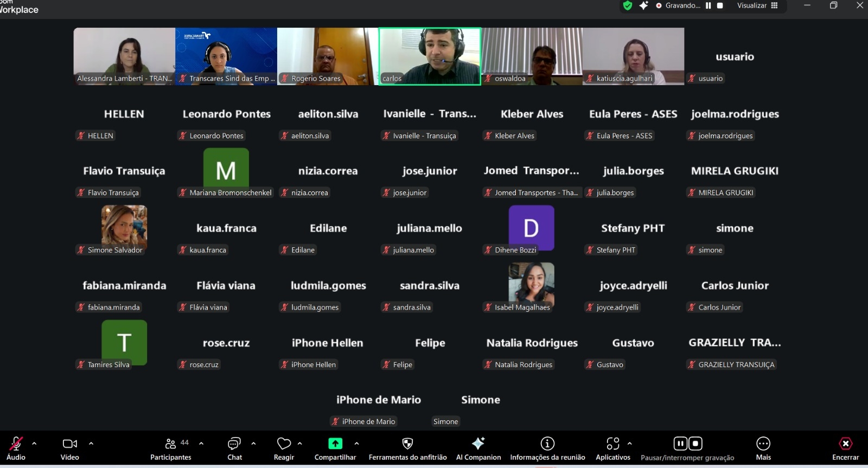868x468 pixels.
Task: Toggle camera with the Vídeo button
Action: pos(70,448)
